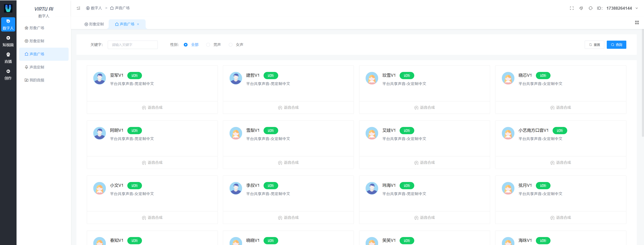This screenshot has height=245, width=644.
Task: Start 语音合成 for 晓芯V1
Action: [561, 108]
